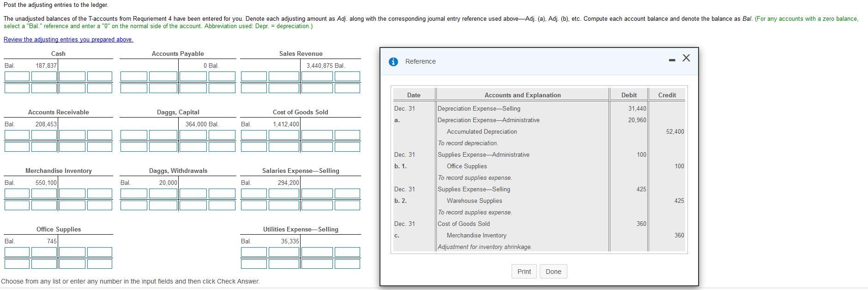Click the 'Accounts and Explanation' column header
Viewport: 868px width, 290px height.
[523, 95]
